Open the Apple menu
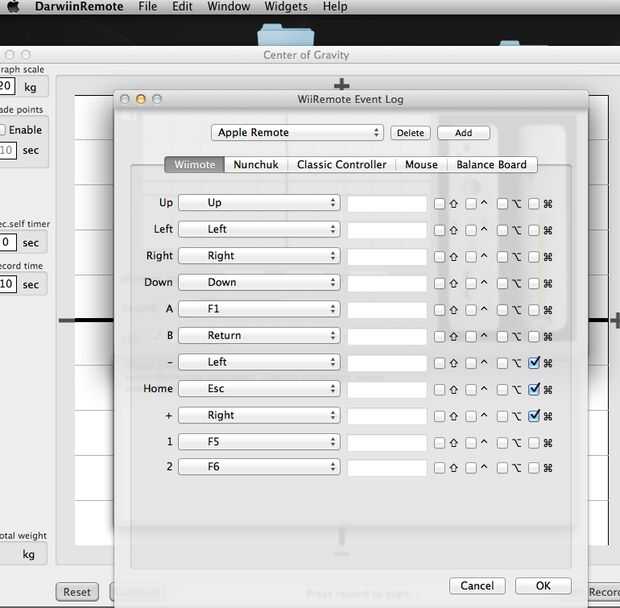620x608 pixels. 13,6
